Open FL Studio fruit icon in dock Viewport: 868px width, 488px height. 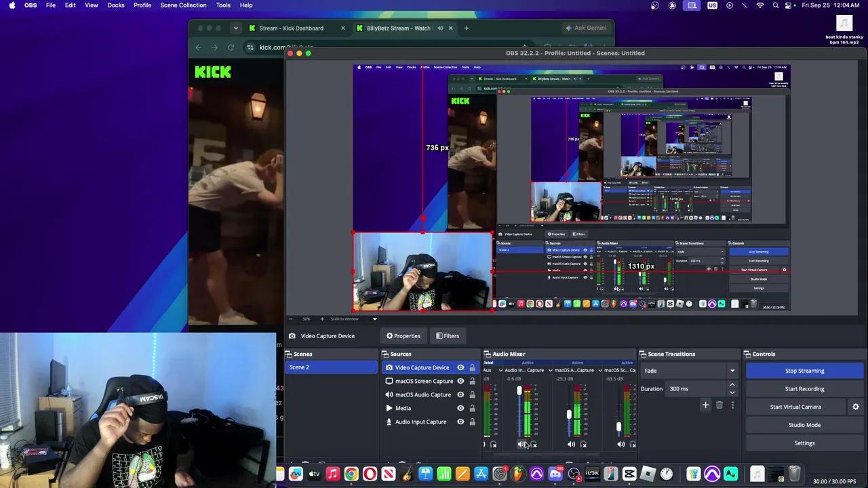tap(518, 474)
